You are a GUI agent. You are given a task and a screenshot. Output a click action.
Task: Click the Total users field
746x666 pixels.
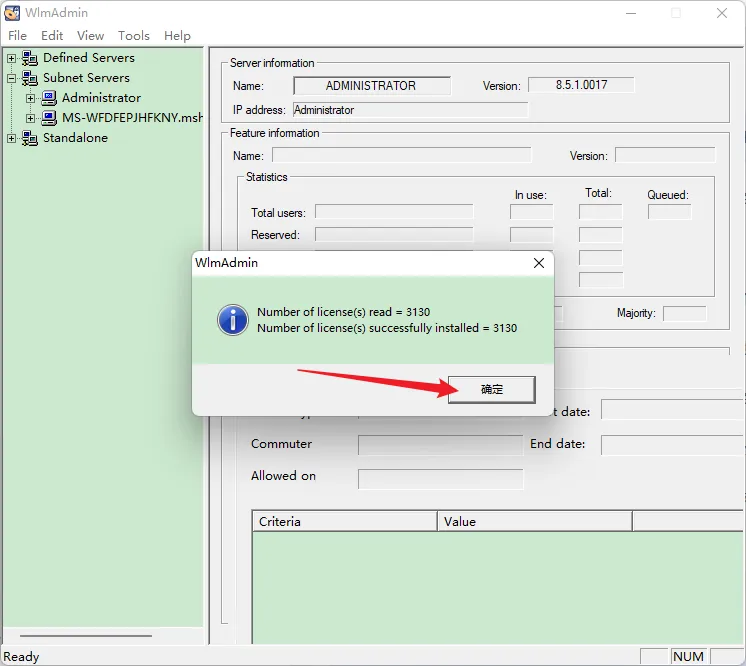394,212
